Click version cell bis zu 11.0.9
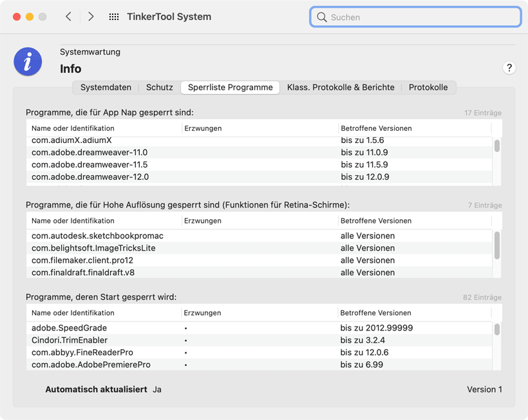528x420 pixels. [364, 152]
